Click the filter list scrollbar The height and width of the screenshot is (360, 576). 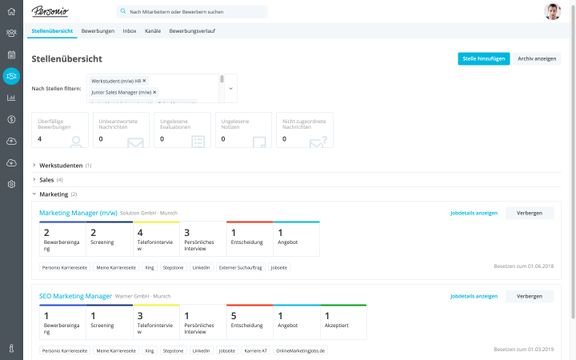pyautogui.click(x=222, y=79)
